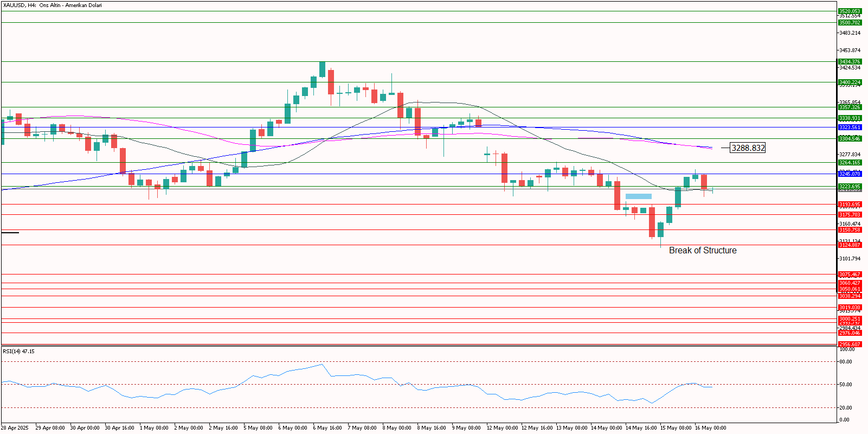This screenshot has width=868, height=434.
Task: Select the 3124.887 red price tag
Action: (x=850, y=245)
